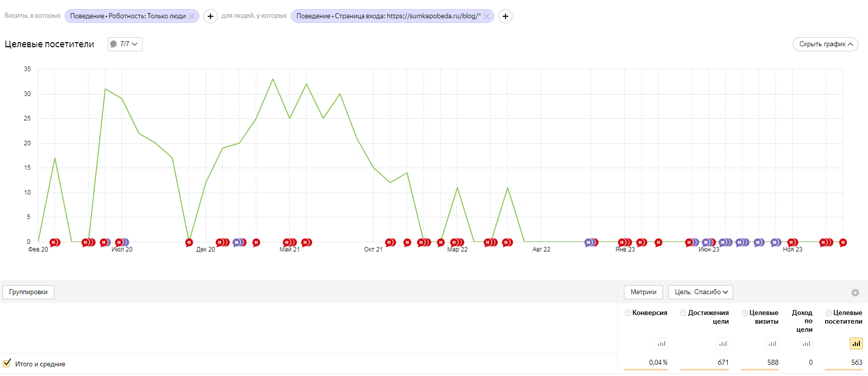Show the Конверсия column on the chart
The image size is (868, 376).
coord(661,344)
